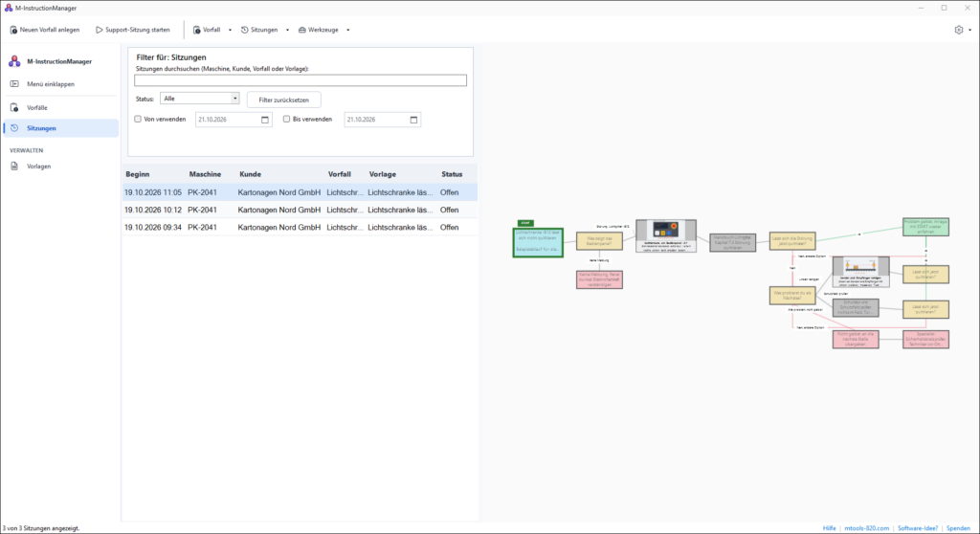The height and width of the screenshot is (534, 980).
Task: Click the Sitzungen search input field
Action: click(x=300, y=80)
